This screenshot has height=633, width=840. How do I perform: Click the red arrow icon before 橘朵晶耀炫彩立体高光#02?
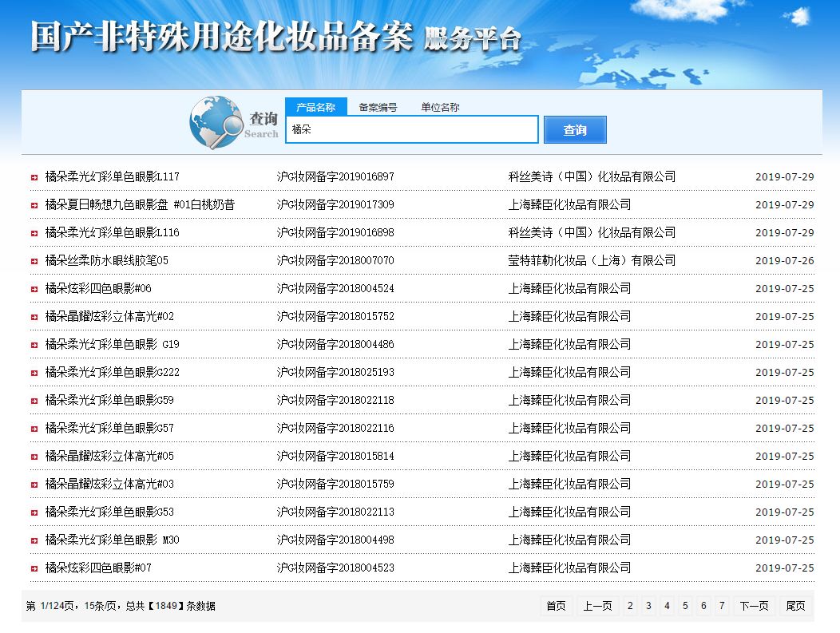[x=33, y=316]
